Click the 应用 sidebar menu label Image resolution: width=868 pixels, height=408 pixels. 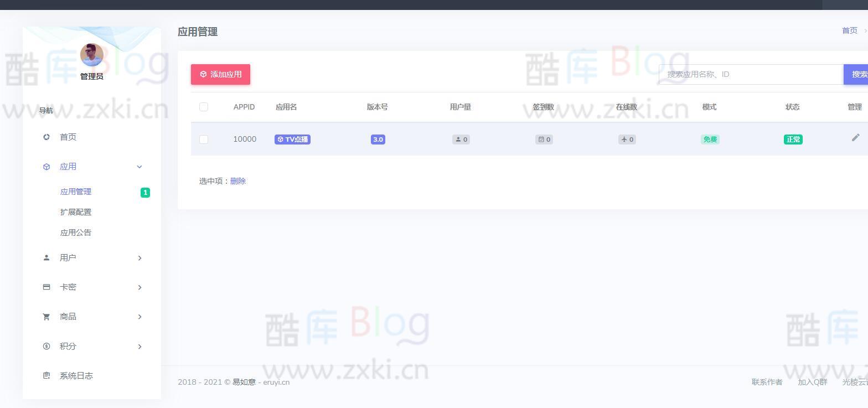pyautogui.click(x=68, y=167)
